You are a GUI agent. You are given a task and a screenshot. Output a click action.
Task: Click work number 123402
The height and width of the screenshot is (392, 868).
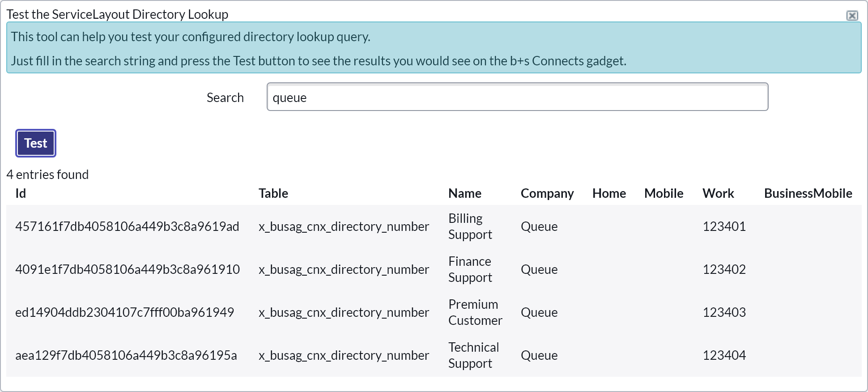[724, 269]
